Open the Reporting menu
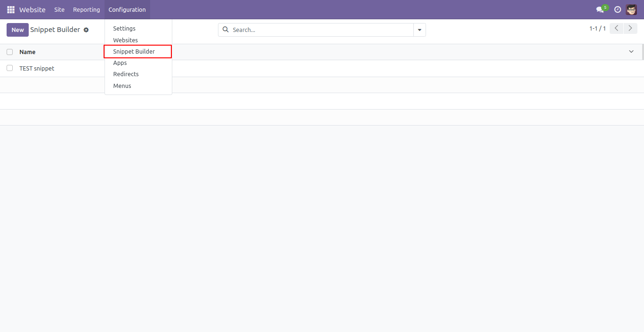 click(87, 9)
